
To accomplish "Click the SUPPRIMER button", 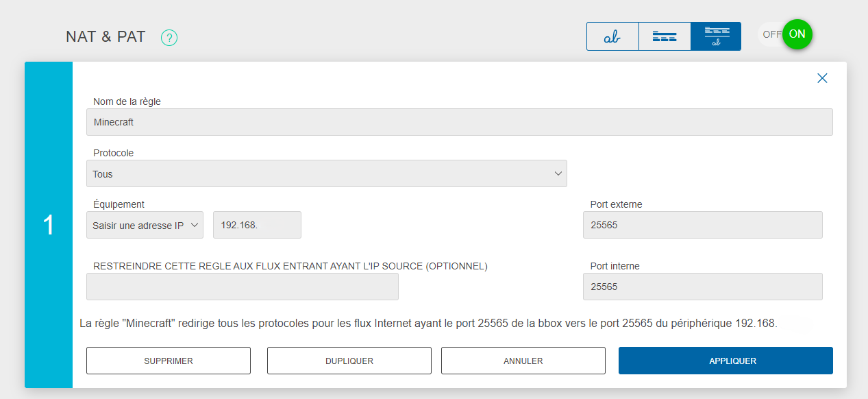I will (169, 361).
